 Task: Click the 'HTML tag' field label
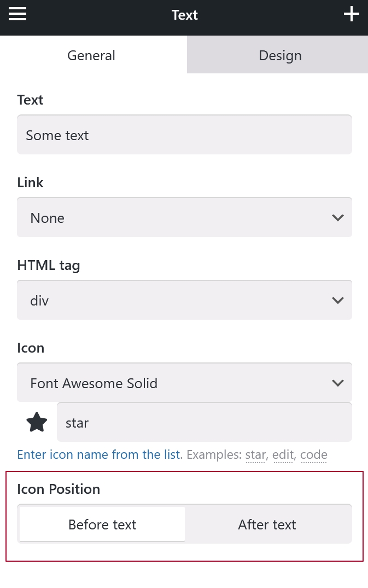49,266
